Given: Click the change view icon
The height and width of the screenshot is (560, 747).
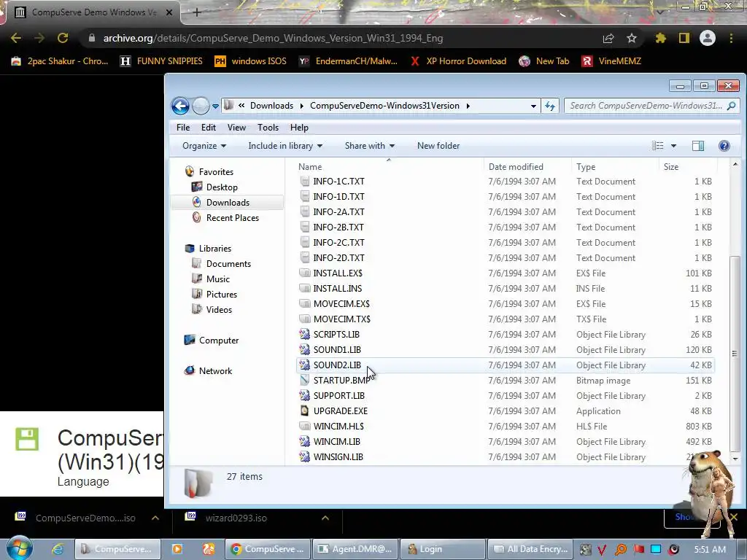Looking at the screenshot, I should 657,146.
